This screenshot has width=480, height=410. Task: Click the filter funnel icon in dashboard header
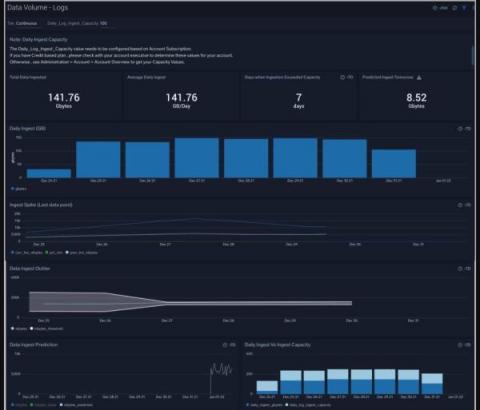[464, 8]
